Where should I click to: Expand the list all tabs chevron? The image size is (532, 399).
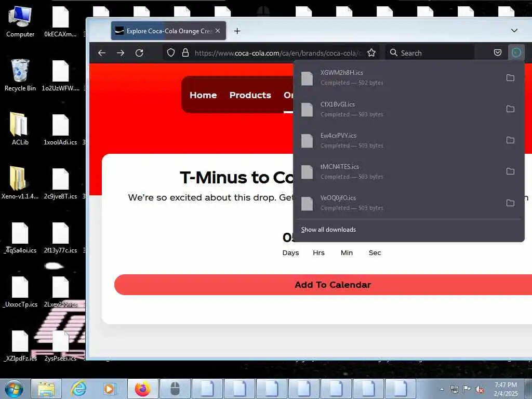(x=514, y=31)
